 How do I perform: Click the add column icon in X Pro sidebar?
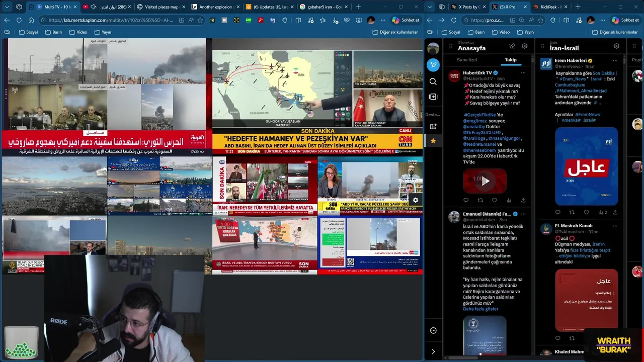tap(433, 97)
